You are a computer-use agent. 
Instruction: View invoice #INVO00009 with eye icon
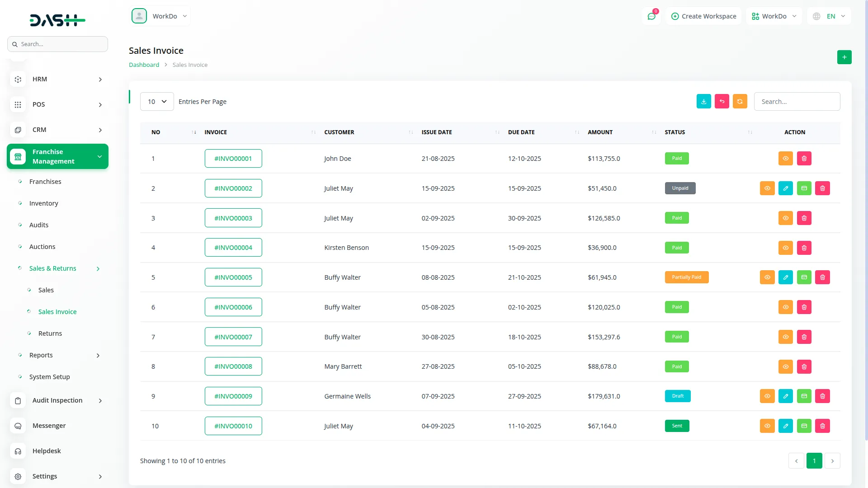click(x=767, y=396)
